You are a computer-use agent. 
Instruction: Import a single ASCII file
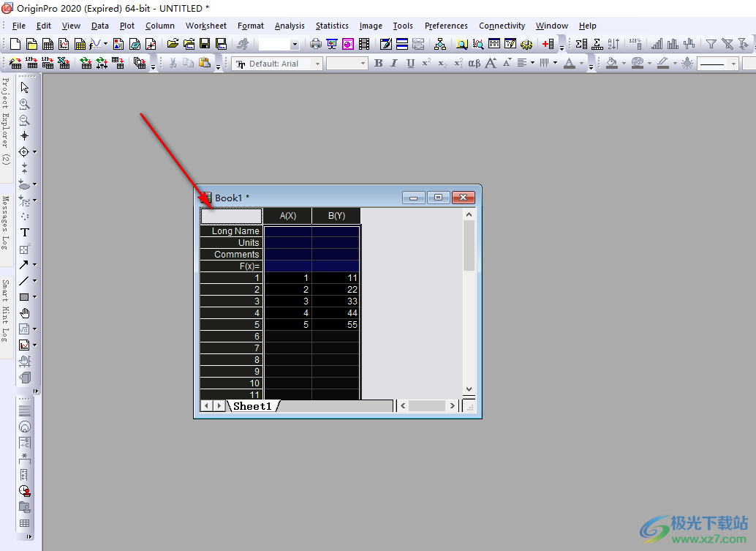(31, 63)
